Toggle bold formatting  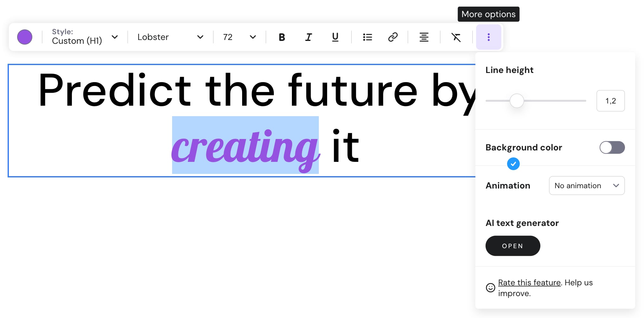(x=282, y=37)
